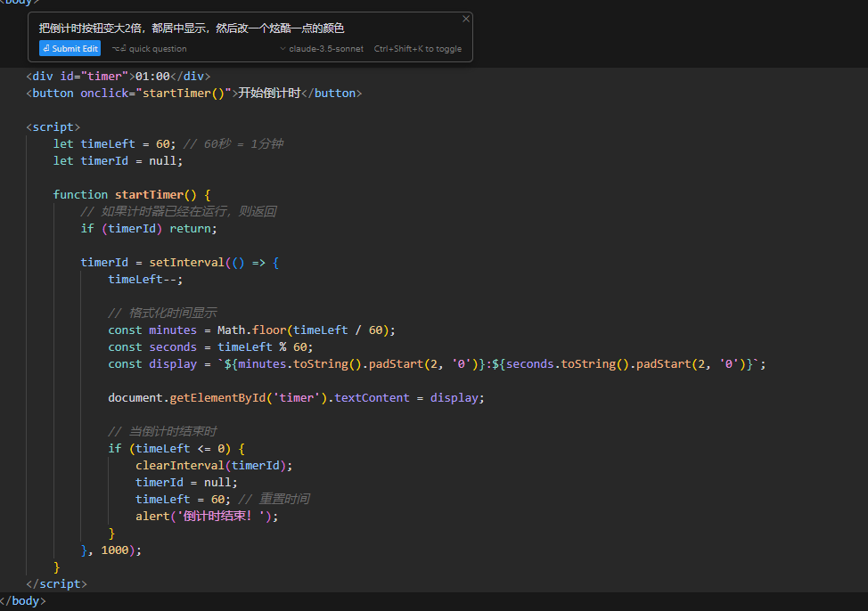Screen dimensions: 868x611
Task: Click the alert('倒计时结束！') line
Action: pos(207,517)
